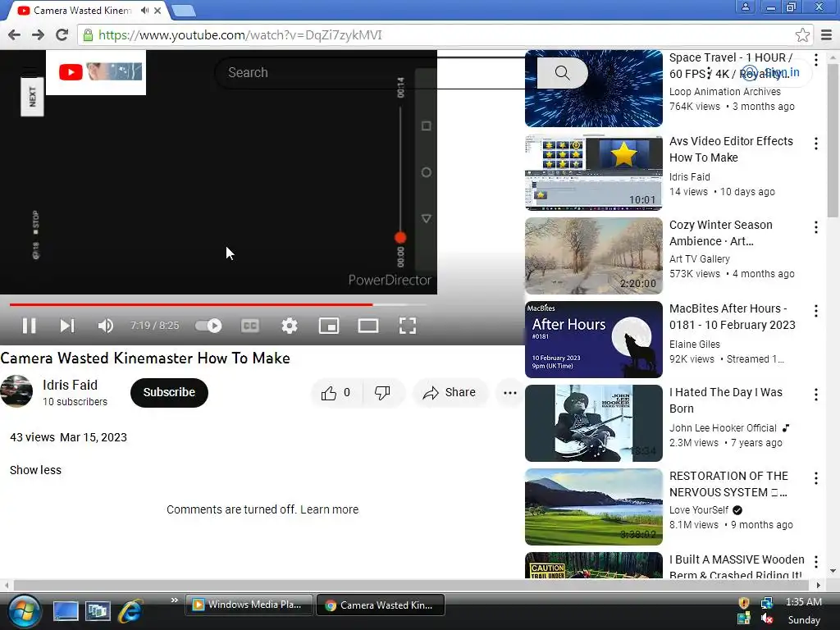This screenshot has height=630, width=840.
Task: Open Cozy Winter Season Ambience title
Action: tap(721, 233)
